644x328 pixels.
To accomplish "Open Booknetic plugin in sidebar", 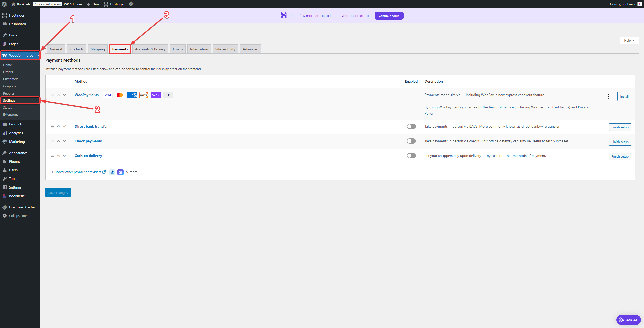I will [20, 196].
